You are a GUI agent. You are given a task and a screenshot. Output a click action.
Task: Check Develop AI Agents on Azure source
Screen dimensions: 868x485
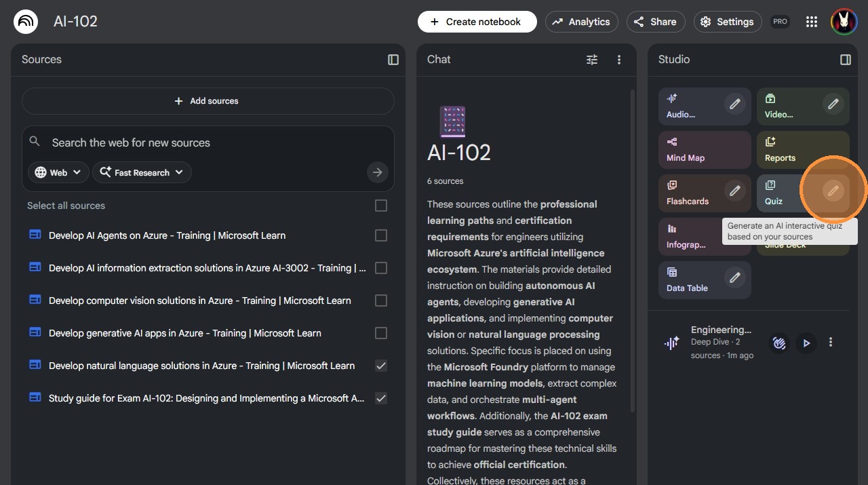pyautogui.click(x=381, y=235)
